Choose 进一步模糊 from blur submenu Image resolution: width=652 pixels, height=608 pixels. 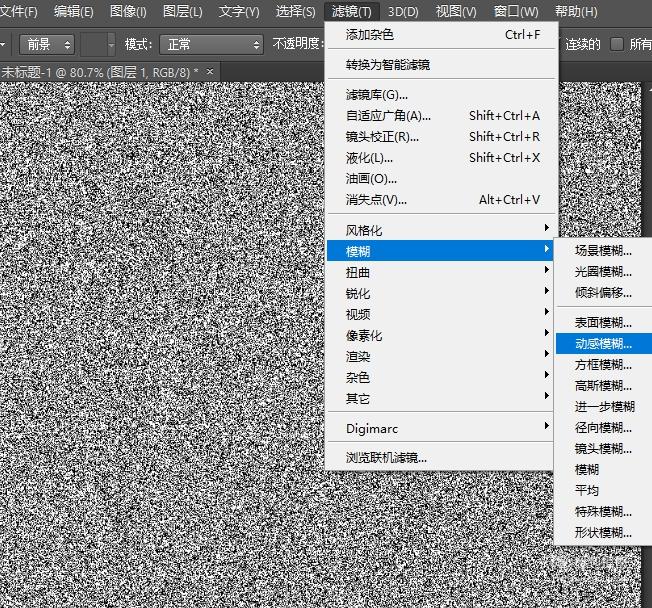604,406
